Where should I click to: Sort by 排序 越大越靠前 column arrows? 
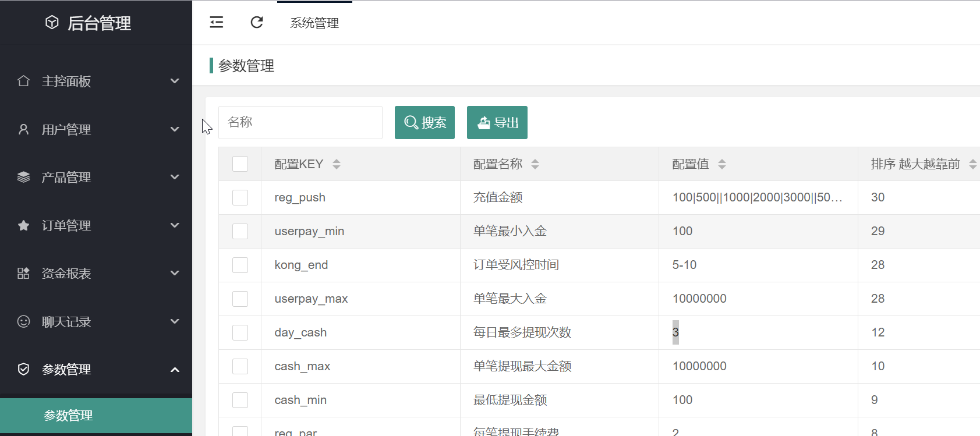(x=972, y=164)
